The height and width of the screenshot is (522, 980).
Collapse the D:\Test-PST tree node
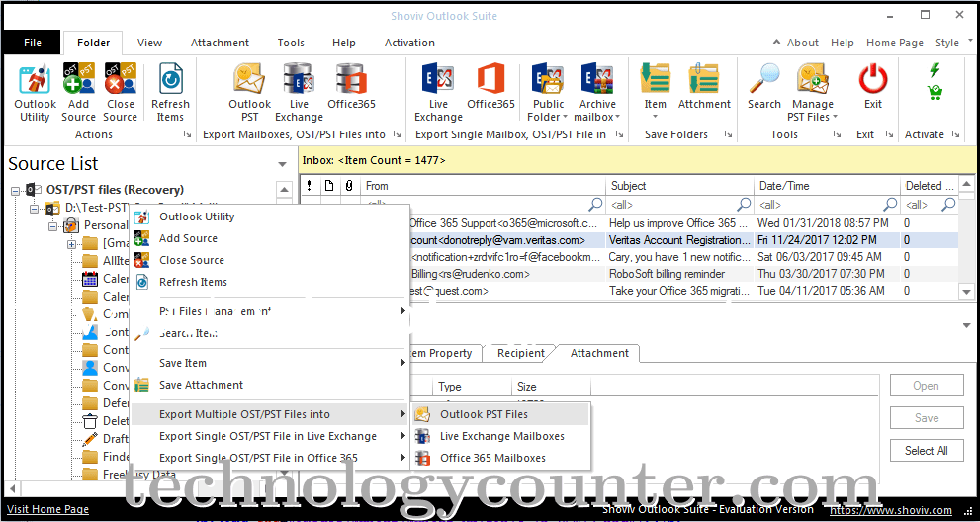point(35,209)
